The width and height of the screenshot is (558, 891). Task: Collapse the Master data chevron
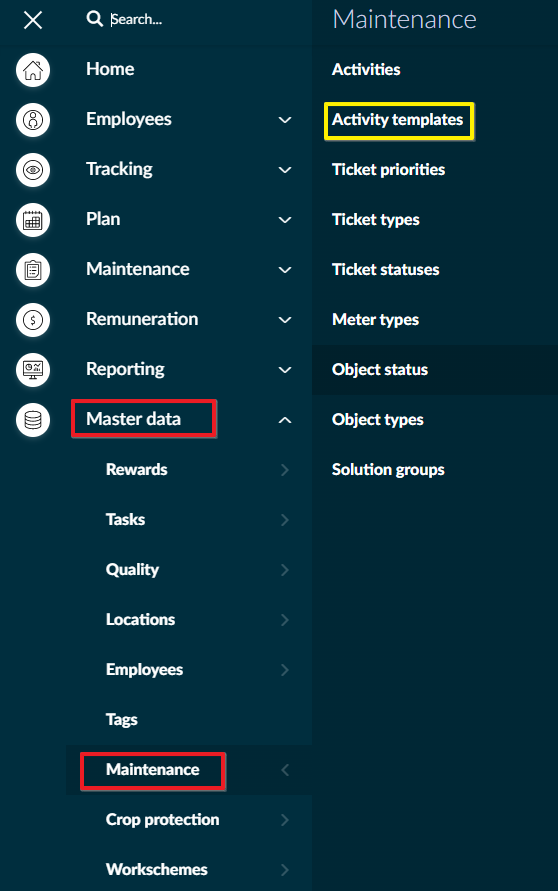point(285,420)
